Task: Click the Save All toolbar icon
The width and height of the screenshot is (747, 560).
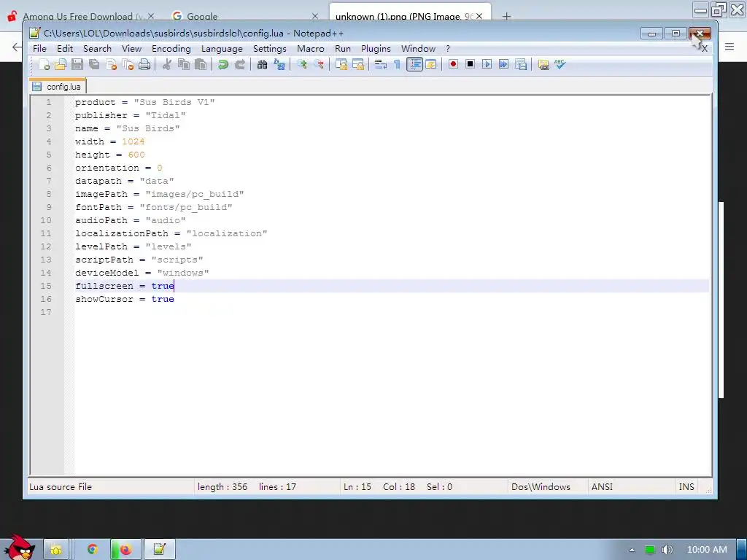Action: (x=94, y=64)
